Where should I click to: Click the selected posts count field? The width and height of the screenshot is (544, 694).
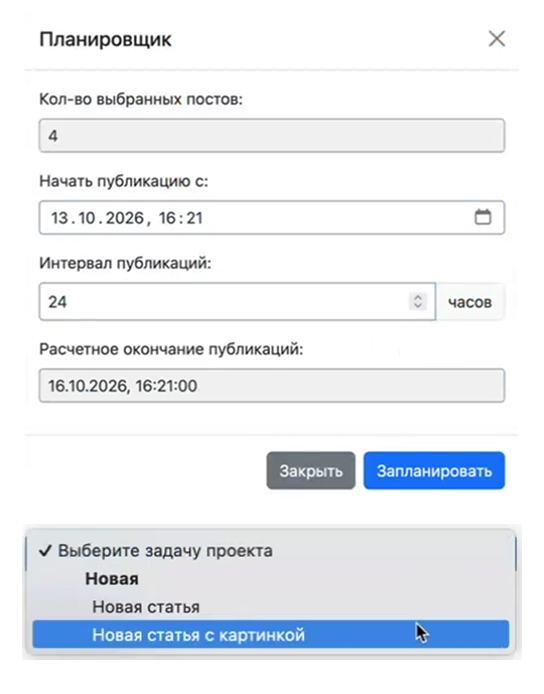pos(272,135)
